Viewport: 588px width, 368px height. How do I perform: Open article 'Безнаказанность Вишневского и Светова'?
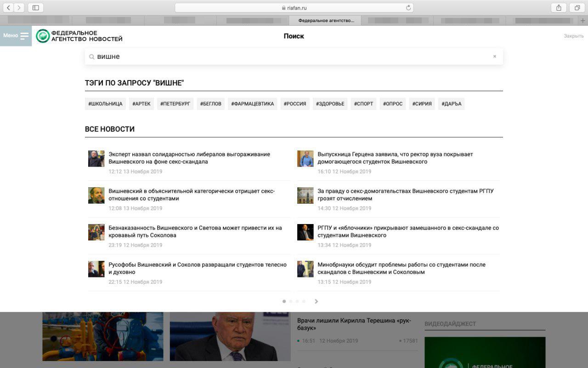pyautogui.click(x=195, y=231)
